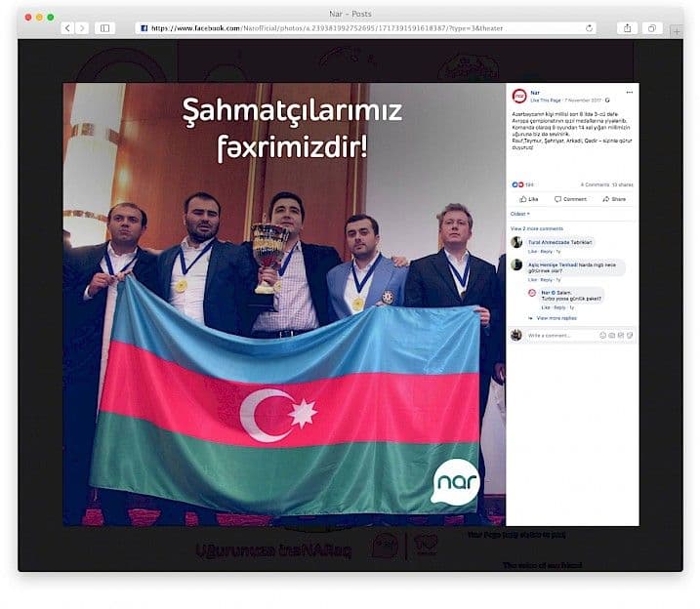
Task: Reply to Tural Ahmedzade's comment
Action: click(547, 252)
